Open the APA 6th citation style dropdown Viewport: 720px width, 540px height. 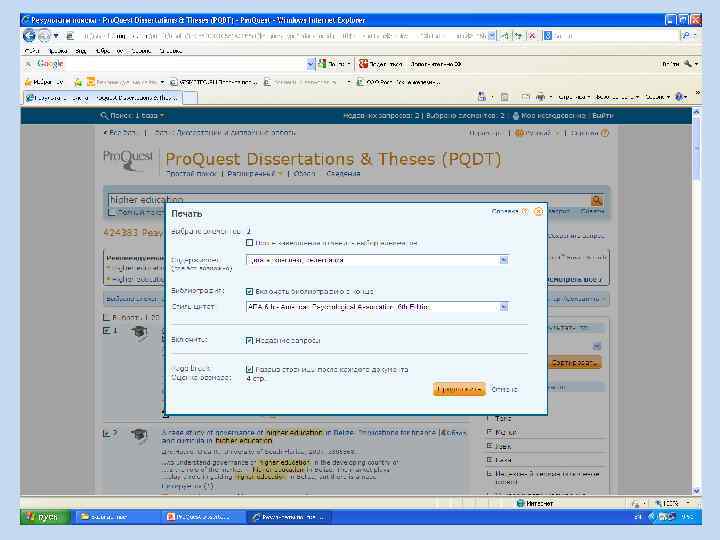click(x=377, y=307)
